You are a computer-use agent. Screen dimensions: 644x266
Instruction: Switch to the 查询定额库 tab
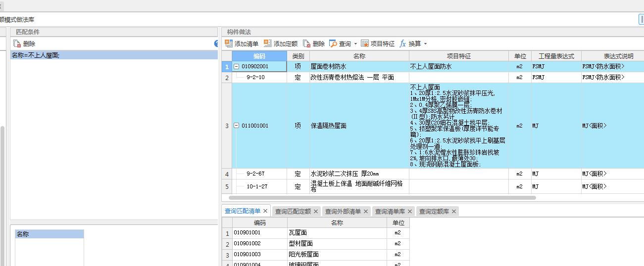click(x=434, y=211)
